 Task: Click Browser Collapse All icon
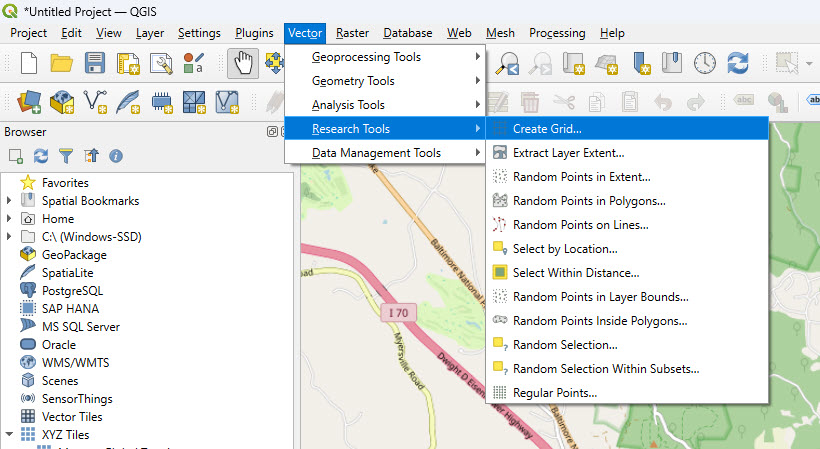tap(91, 156)
